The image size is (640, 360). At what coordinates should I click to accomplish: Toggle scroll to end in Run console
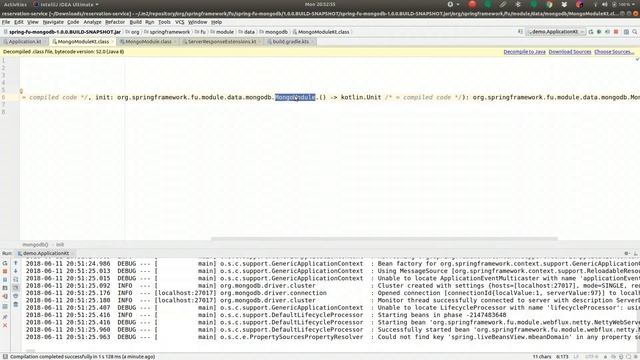pyautogui.click(x=16, y=288)
